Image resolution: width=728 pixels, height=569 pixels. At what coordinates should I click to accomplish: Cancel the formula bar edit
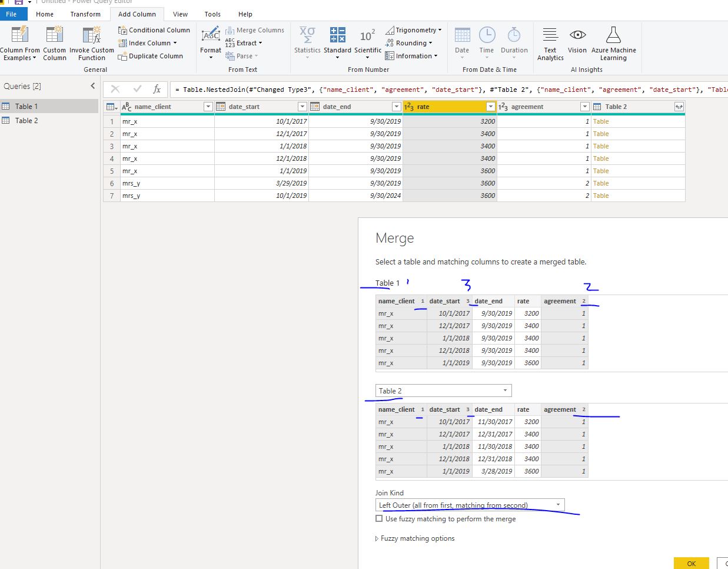115,89
